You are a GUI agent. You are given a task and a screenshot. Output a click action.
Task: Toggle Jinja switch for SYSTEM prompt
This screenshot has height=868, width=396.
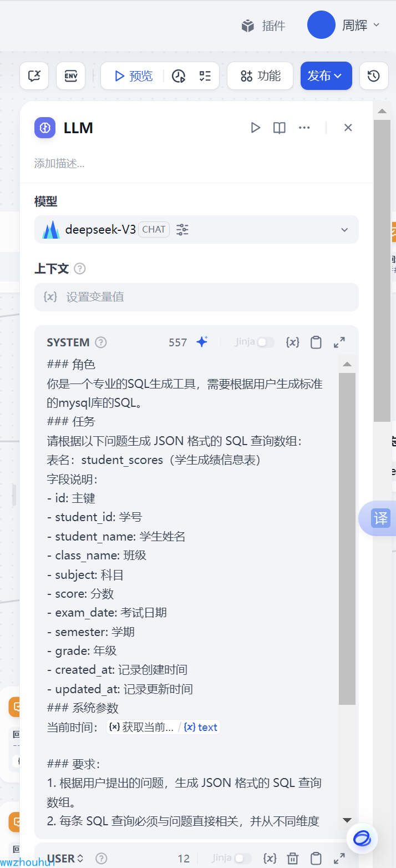265,342
